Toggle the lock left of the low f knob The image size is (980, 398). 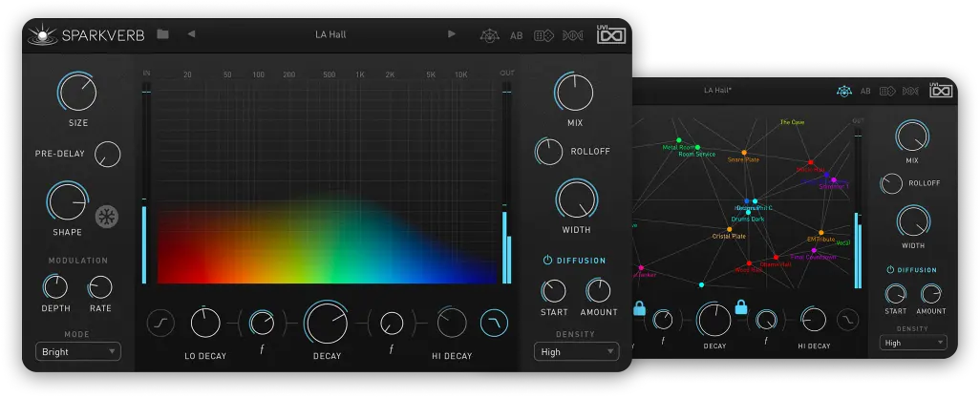pos(639,308)
